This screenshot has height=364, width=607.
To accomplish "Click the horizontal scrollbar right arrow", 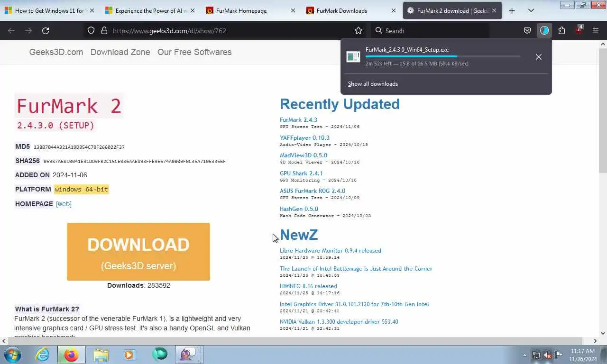I will pyautogui.click(x=595, y=341).
